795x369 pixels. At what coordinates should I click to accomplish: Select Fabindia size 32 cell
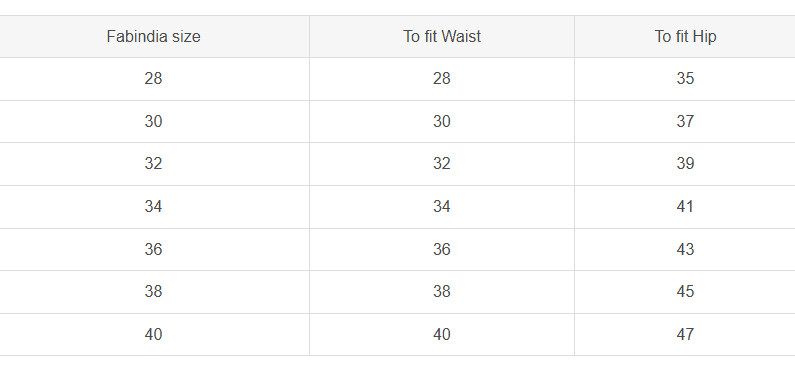[153, 164]
